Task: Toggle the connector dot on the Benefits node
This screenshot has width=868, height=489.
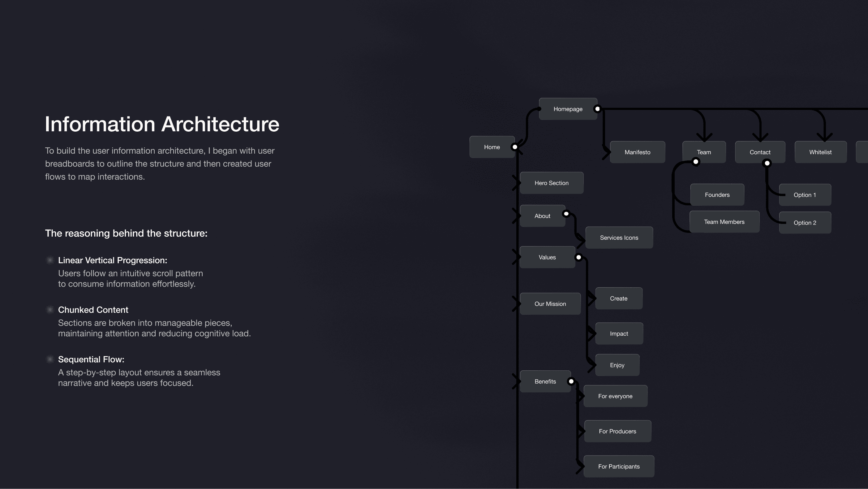Action: coord(570,381)
